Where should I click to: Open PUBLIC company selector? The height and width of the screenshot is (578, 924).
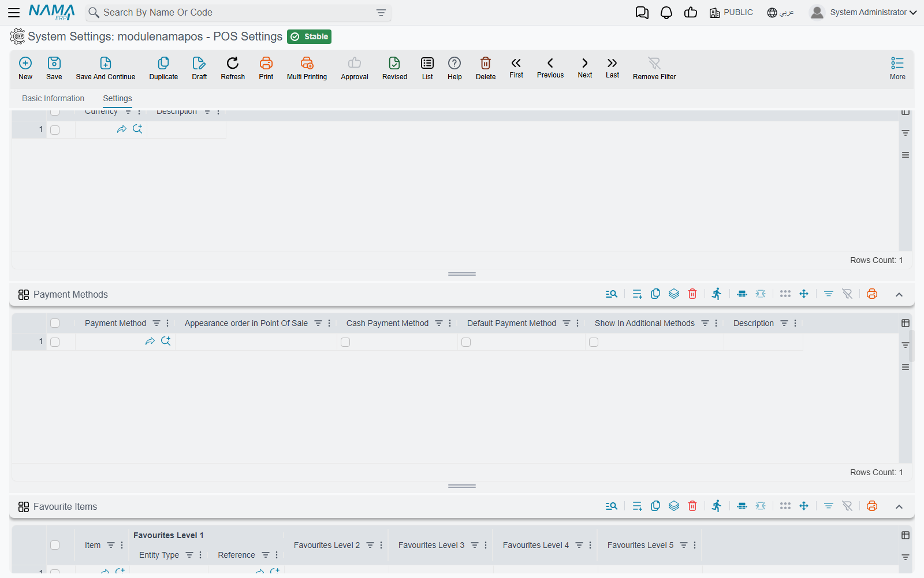pyautogui.click(x=731, y=12)
